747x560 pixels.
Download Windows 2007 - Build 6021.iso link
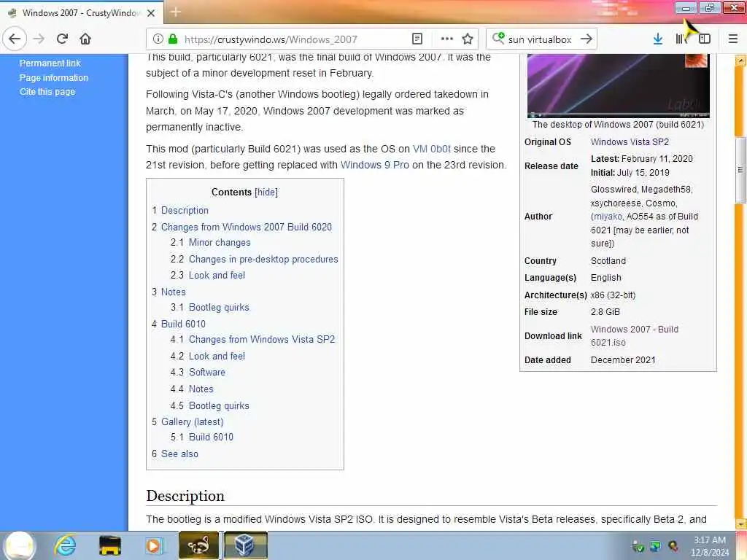pos(635,335)
